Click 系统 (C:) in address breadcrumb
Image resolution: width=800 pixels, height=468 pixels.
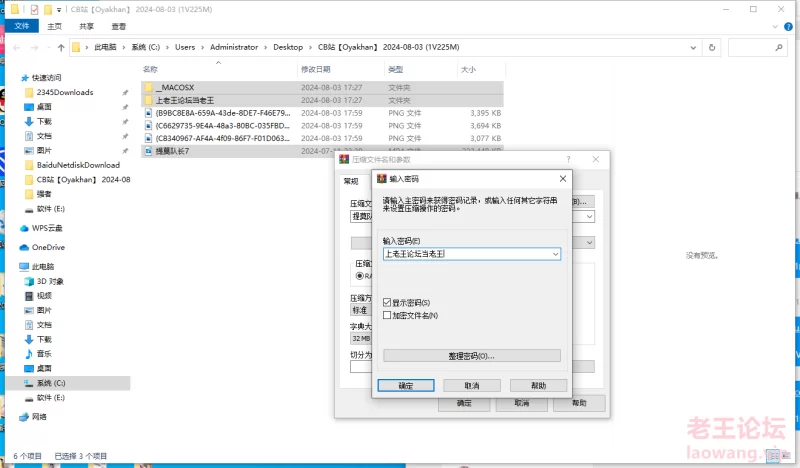tap(145, 47)
